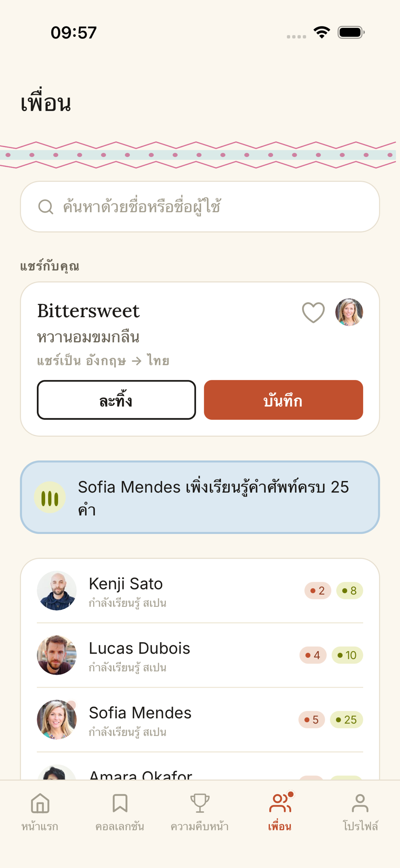Image resolution: width=400 pixels, height=868 pixels.
Task: Click the บันทึก save button
Action: point(284,400)
